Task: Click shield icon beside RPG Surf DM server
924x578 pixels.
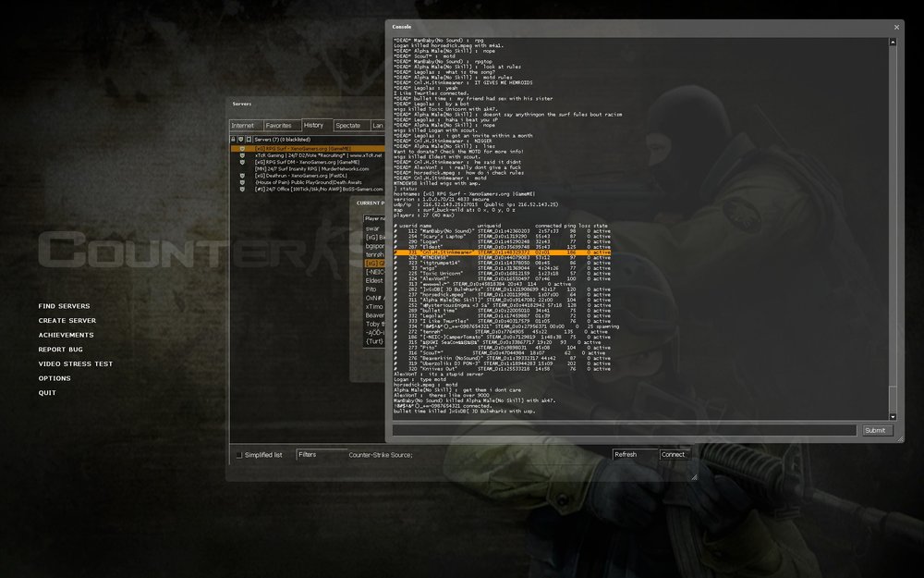Action: (242, 162)
